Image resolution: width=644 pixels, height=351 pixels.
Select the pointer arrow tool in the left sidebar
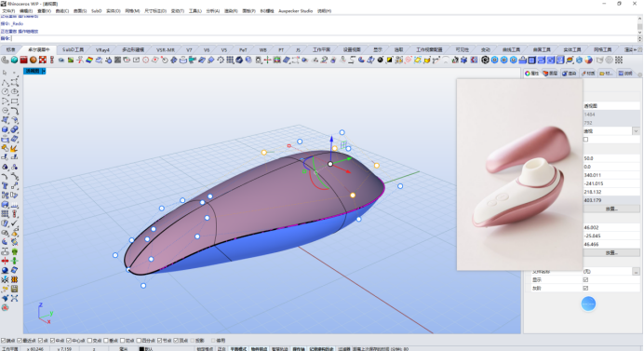pyautogui.click(x=5, y=73)
